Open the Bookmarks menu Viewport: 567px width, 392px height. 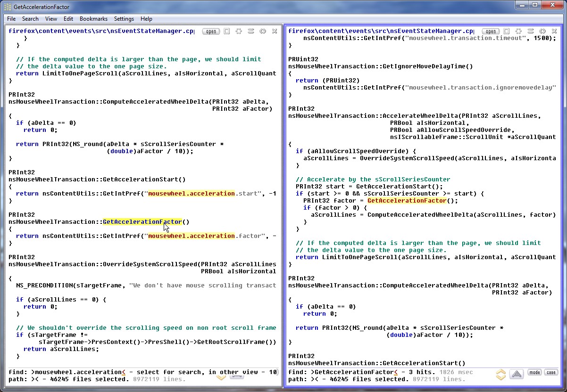[x=93, y=19]
